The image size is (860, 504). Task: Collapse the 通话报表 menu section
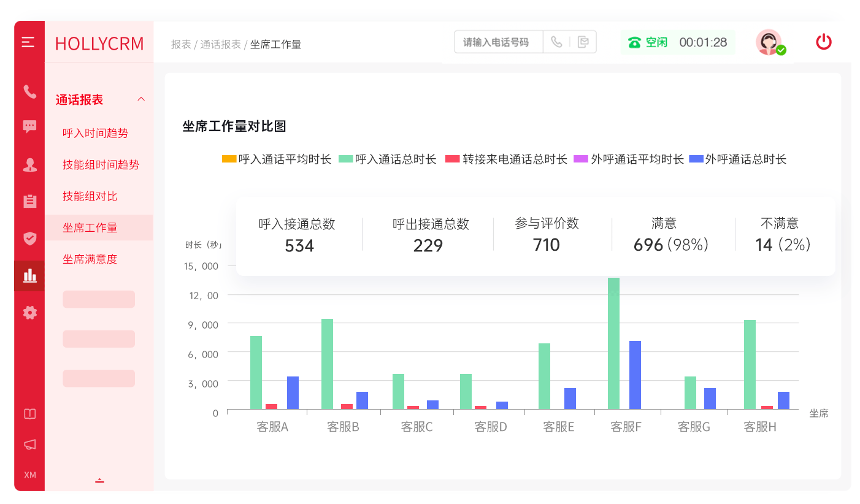click(141, 99)
